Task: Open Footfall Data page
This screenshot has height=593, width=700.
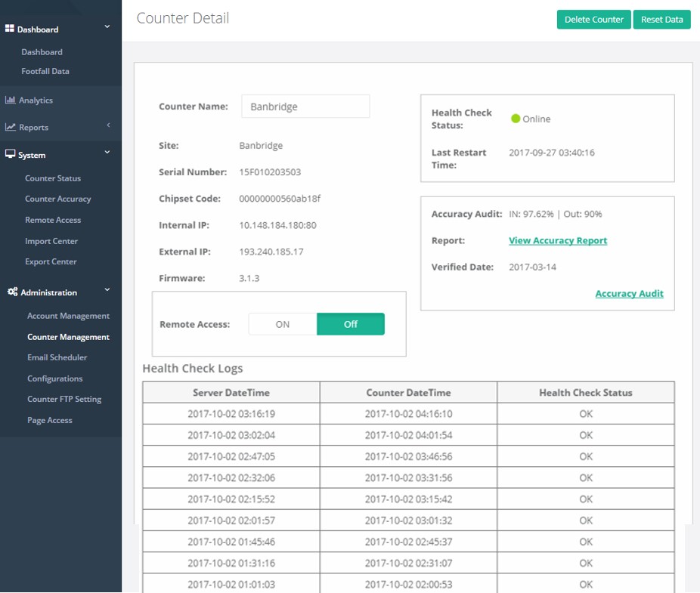Action: tap(45, 71)
